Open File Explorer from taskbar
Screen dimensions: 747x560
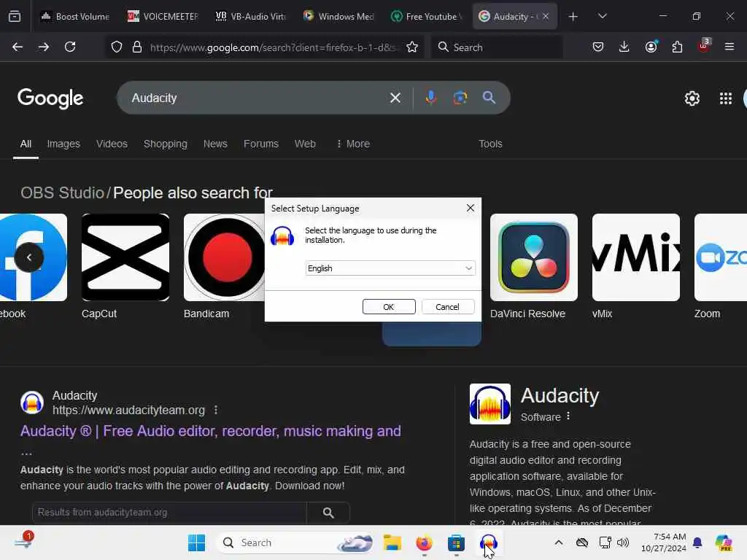(392, 542)
